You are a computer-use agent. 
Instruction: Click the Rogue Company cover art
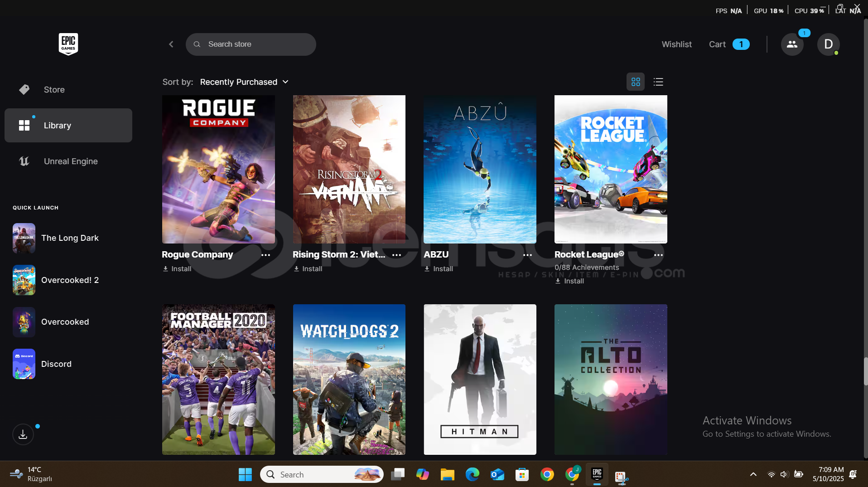point(218,169)
